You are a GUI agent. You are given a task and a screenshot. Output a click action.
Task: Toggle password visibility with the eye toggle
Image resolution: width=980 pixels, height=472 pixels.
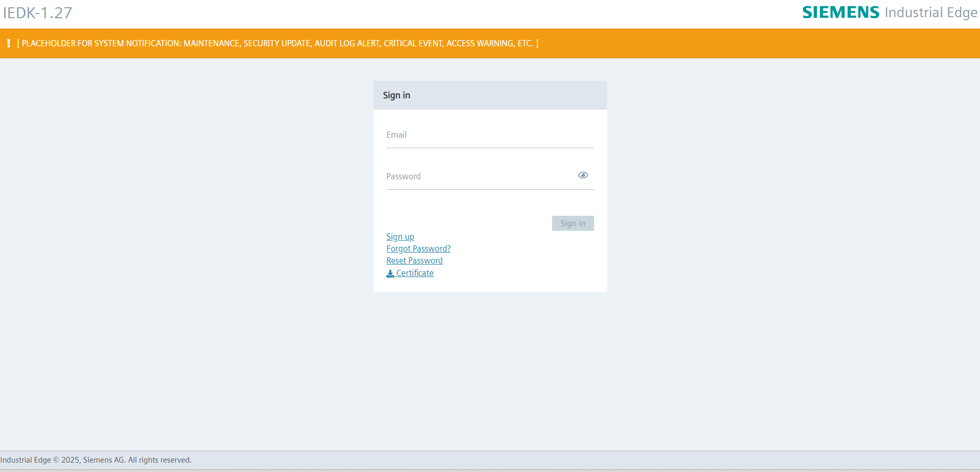click(x=583, y=175)
